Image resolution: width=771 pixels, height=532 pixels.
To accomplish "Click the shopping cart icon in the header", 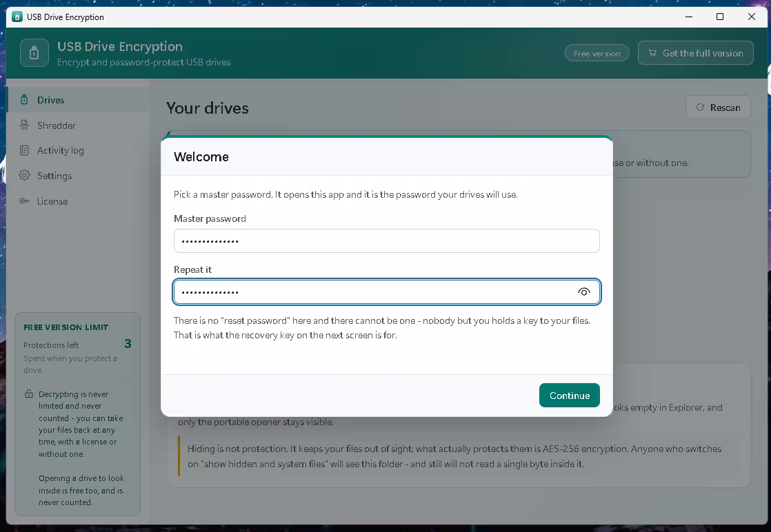I will pyautogui.click(x=652, y=53).
